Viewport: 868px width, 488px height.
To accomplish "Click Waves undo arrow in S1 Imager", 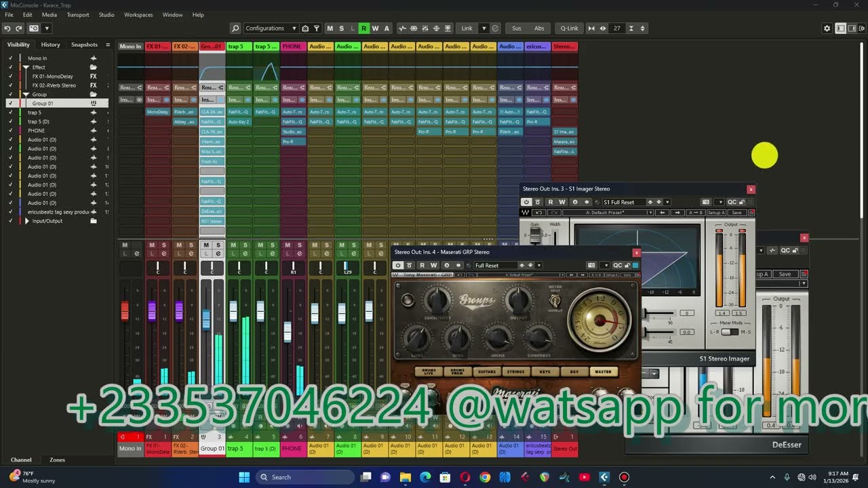I will click(538, 213).
